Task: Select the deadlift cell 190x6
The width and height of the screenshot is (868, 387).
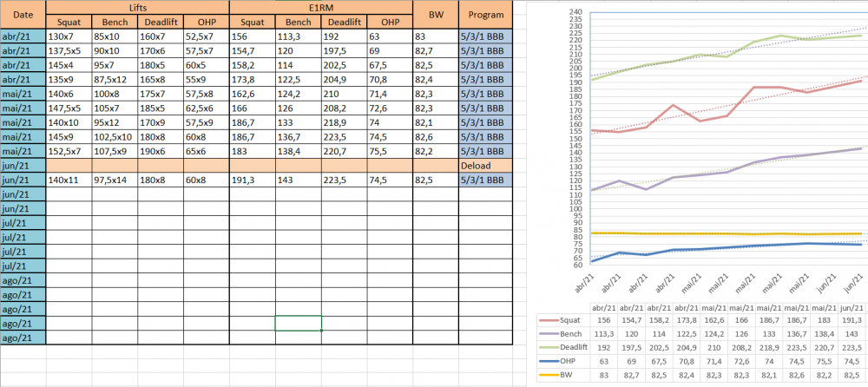Action: point(161,151)
